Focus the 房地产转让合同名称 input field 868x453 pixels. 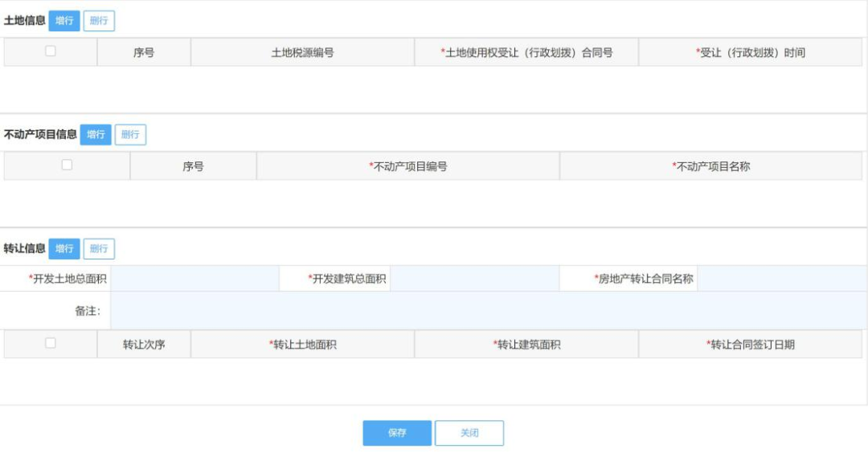click(x=782, y=279)
